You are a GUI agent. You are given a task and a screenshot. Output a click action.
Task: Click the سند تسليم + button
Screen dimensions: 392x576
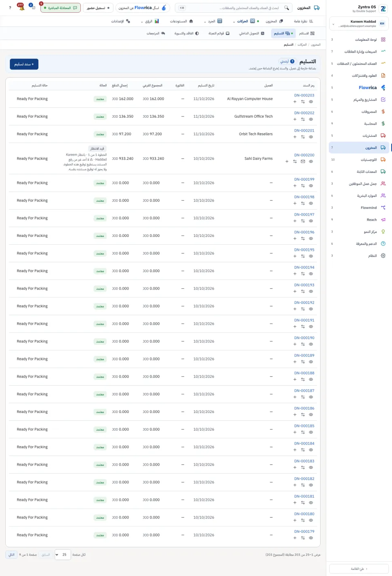[24, 64]
